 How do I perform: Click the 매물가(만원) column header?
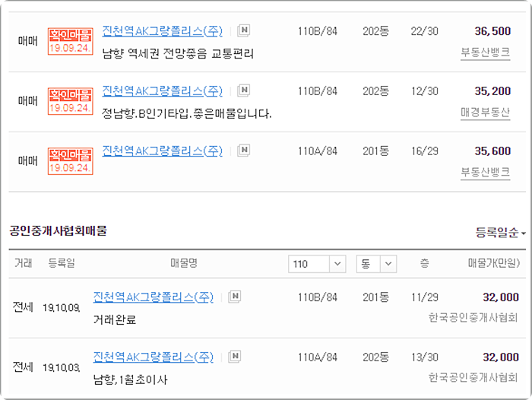[x=494, y=263]
